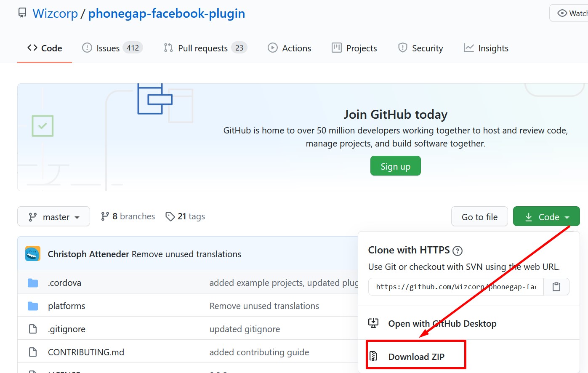Click the branch icon on master button
The image size is (588, 373).
pyautogui.click(x=32, y=217)
